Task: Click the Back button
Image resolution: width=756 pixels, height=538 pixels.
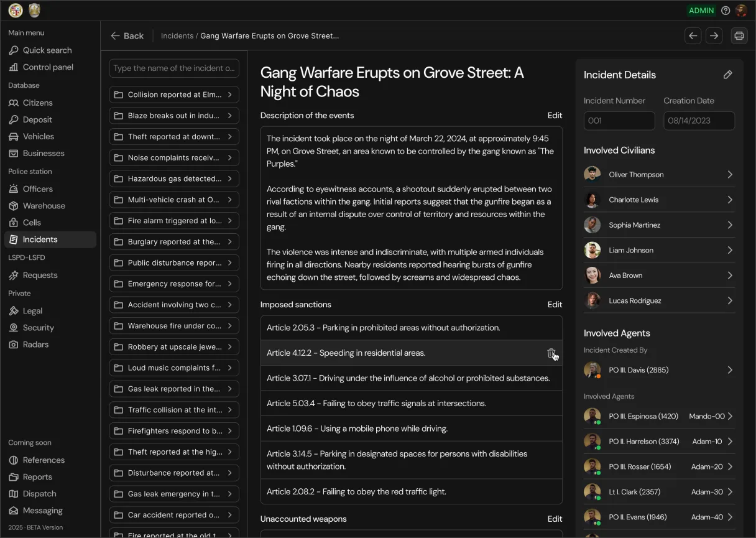Action: (127, 36)
